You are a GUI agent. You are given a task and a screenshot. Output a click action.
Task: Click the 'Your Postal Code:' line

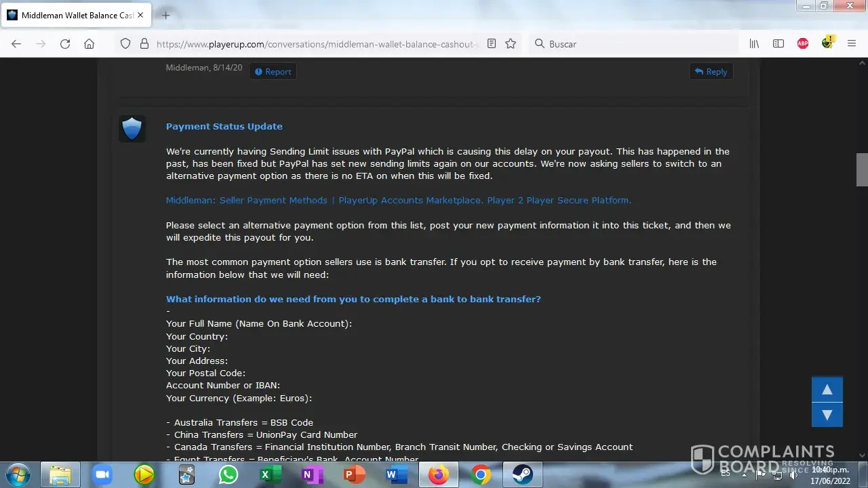point(205,373)
